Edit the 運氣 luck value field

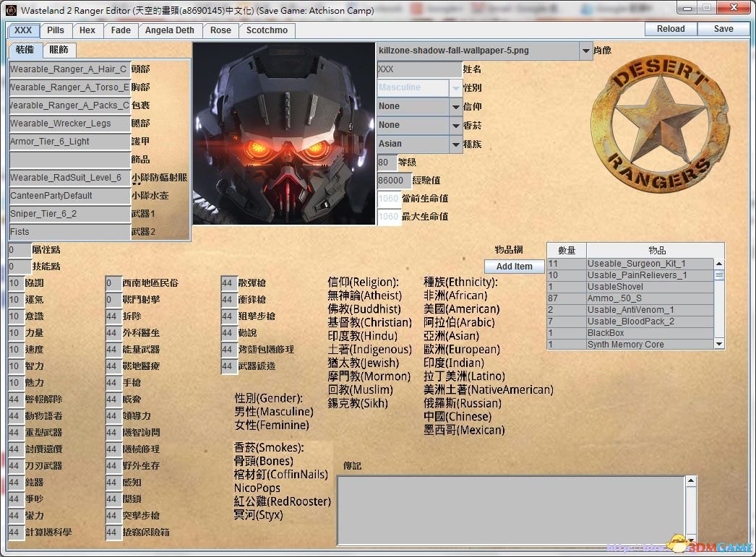click(16, 300)
